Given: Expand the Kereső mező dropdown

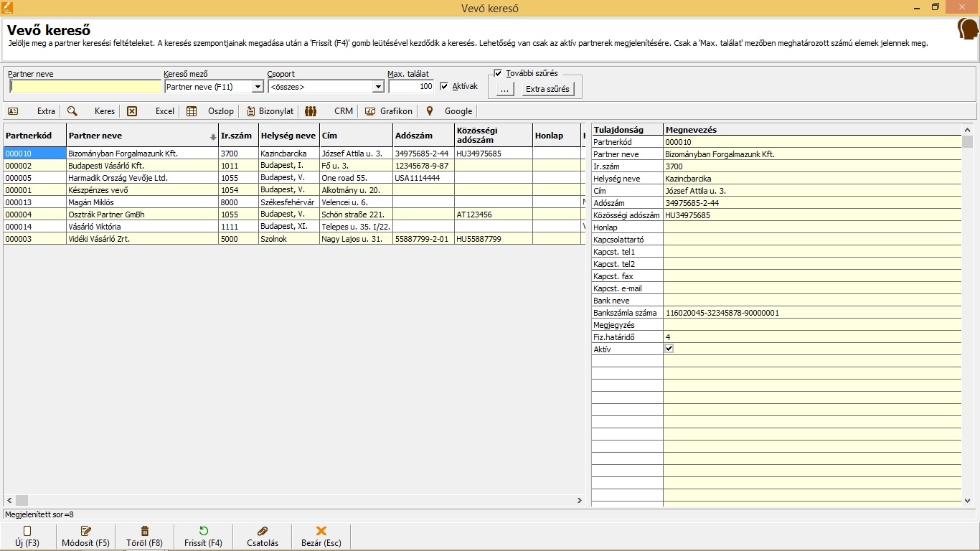Looking at the screenshot, I should 258,87.
